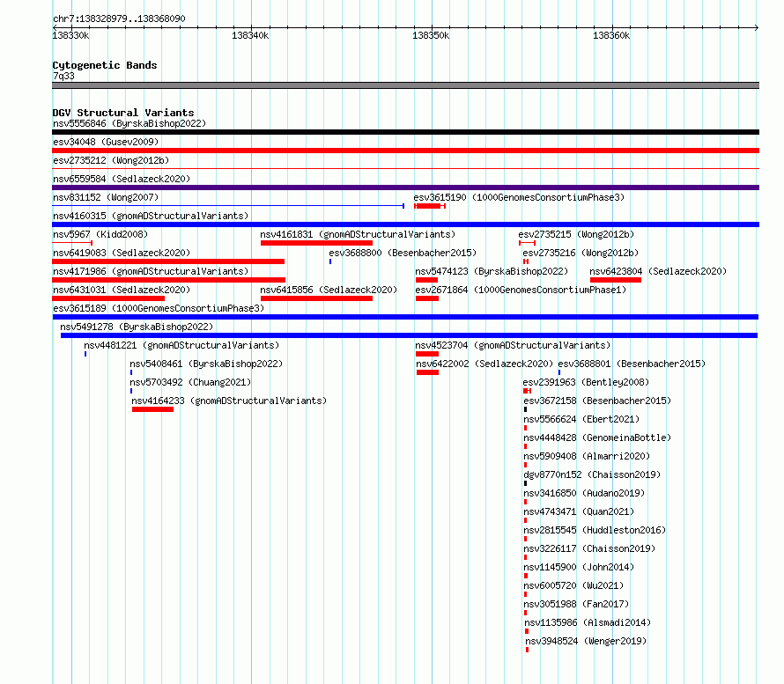The image size is (784, 684).
Task: Open nsv6422002 (Sedlazeck2020) label
Action: coord(484,364)
